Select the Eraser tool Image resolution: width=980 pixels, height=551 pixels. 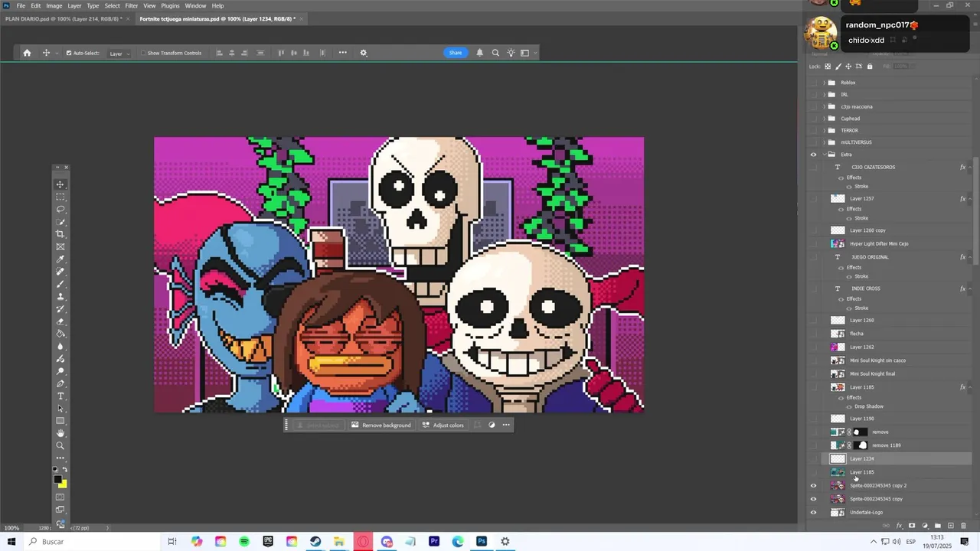pos(60,321)
